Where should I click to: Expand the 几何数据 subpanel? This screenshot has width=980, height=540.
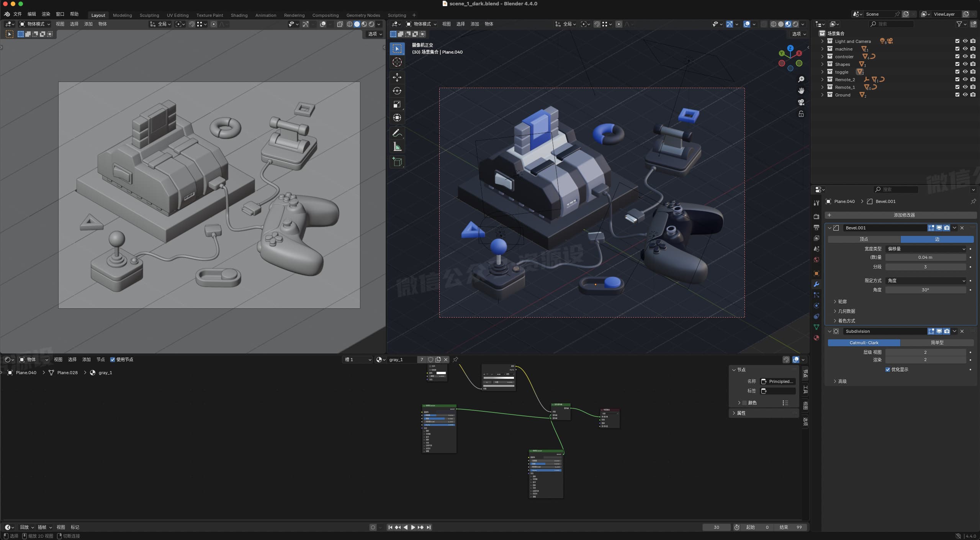(x=835, y=311)
